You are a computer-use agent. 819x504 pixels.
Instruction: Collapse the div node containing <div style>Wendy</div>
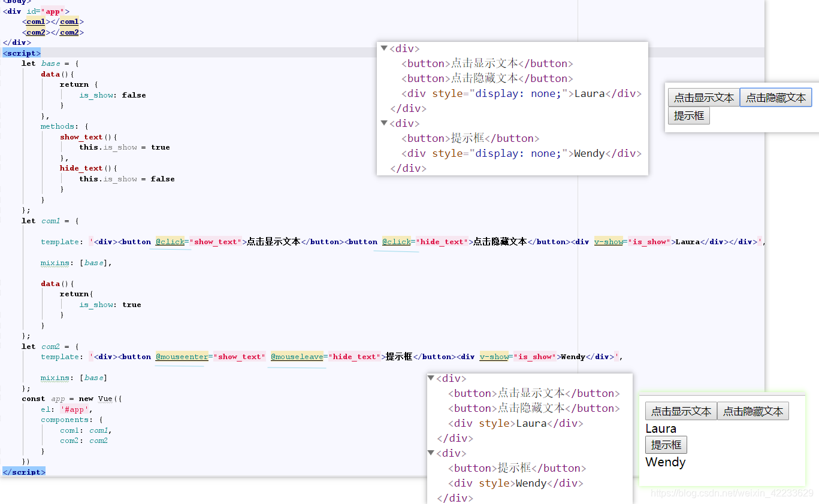pos(431,453)
